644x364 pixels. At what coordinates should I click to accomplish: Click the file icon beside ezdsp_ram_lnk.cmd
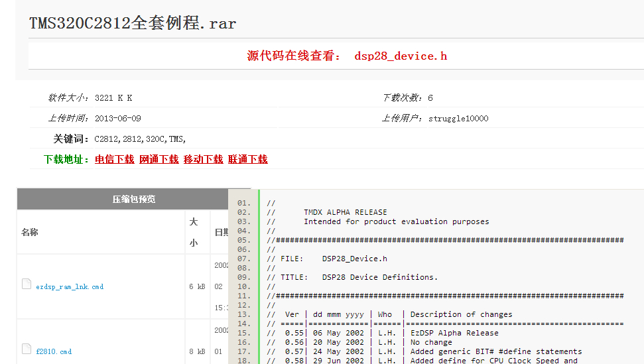[27, 284]
